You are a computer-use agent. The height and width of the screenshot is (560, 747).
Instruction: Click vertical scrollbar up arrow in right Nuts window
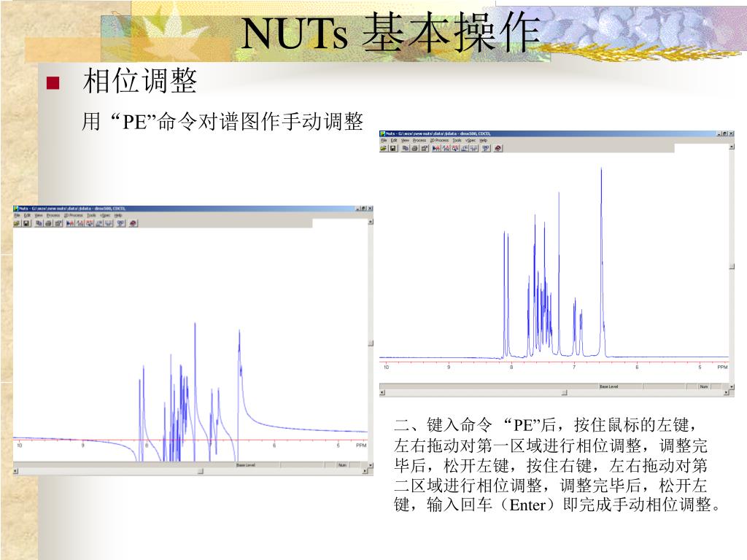(x=731, y=147)
